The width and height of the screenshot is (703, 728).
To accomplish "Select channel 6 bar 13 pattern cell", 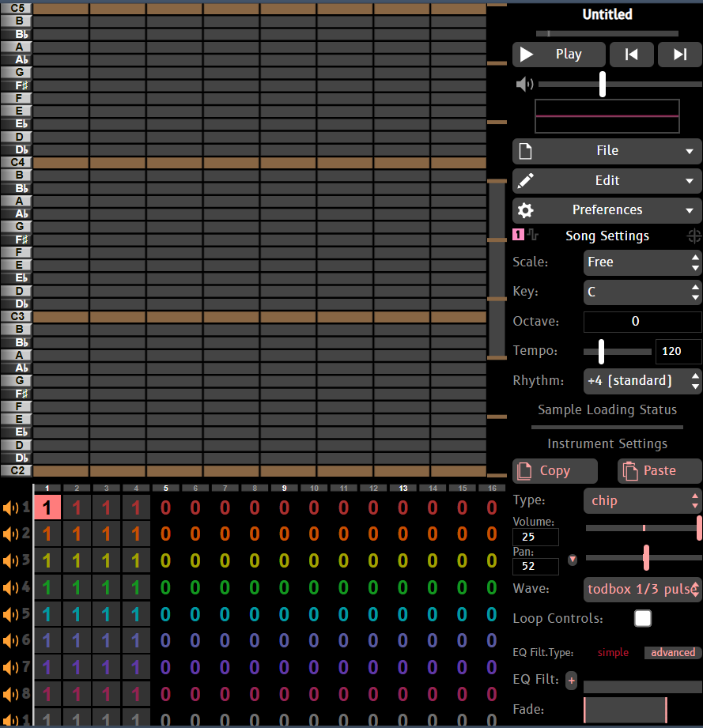I will (403, 641).
